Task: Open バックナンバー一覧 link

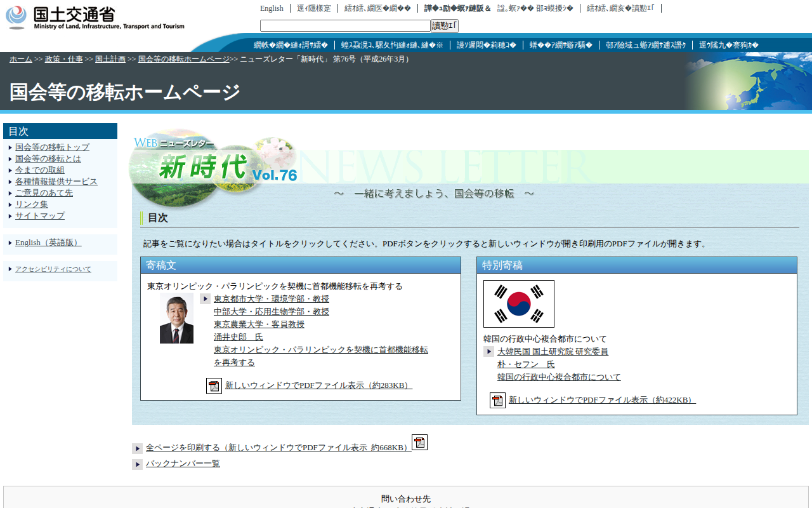Action: pos(183,464)
